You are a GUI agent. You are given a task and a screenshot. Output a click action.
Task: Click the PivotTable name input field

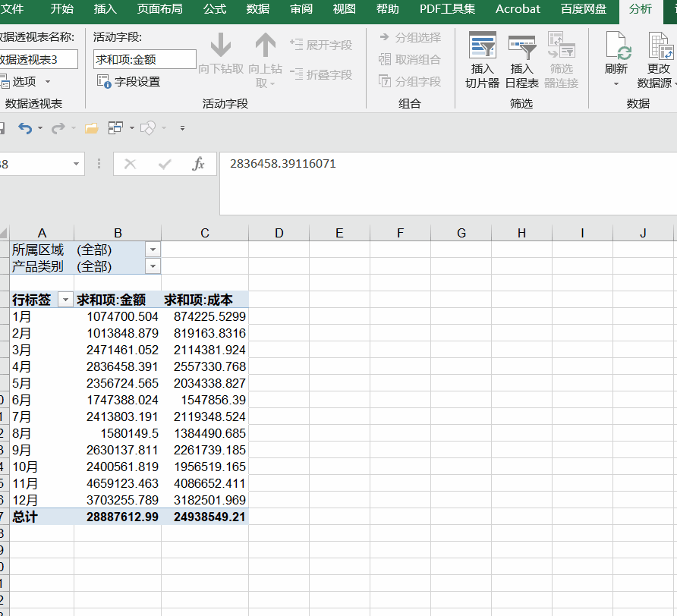click(38, 60)
